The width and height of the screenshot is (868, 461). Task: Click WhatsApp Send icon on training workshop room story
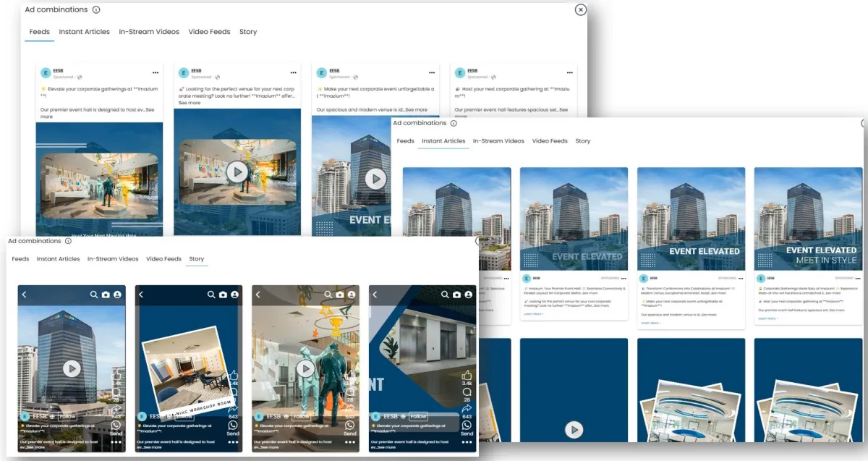[233, 426]
